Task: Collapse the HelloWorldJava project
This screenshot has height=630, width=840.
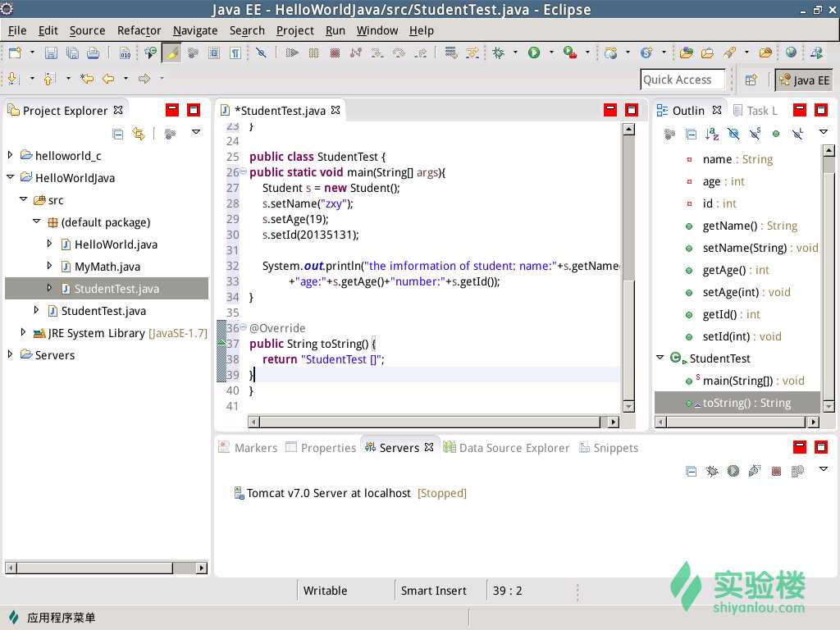Action: (10, 177)
